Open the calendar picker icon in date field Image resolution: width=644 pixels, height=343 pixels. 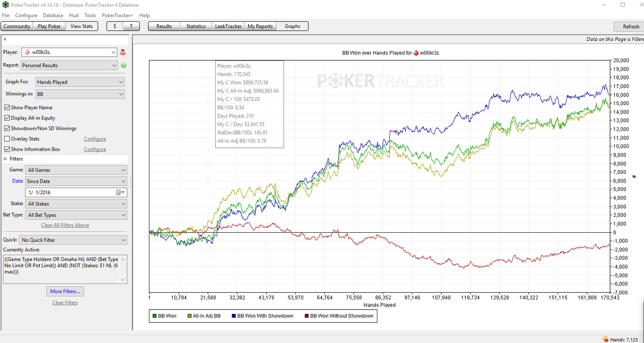point(120,192)
